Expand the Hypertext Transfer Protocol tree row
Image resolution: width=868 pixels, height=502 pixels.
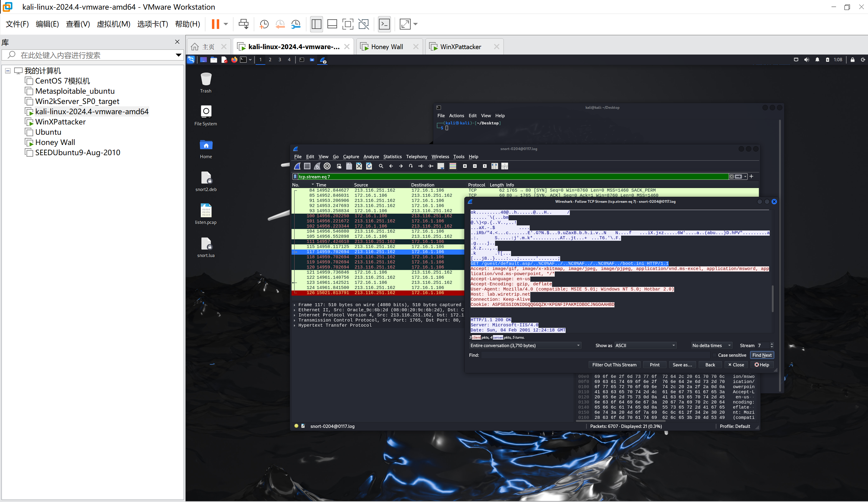(x=295, y=325)
